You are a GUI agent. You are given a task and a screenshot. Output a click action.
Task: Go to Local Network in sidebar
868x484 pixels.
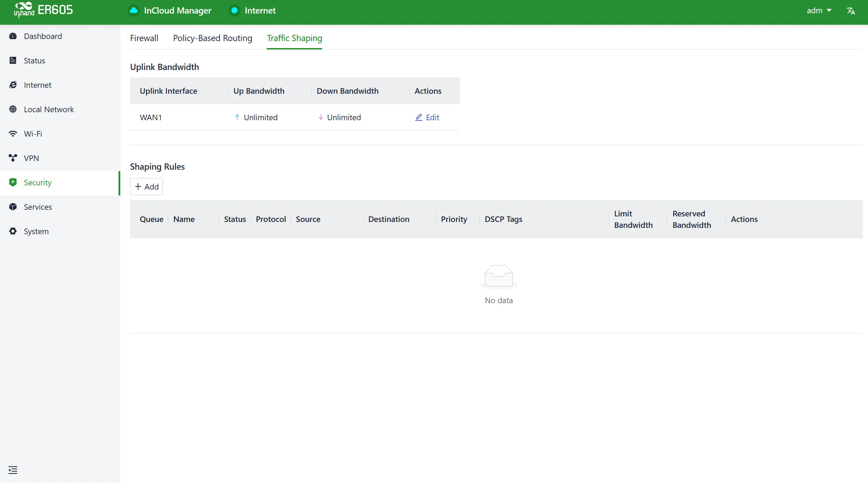[60, 109]
